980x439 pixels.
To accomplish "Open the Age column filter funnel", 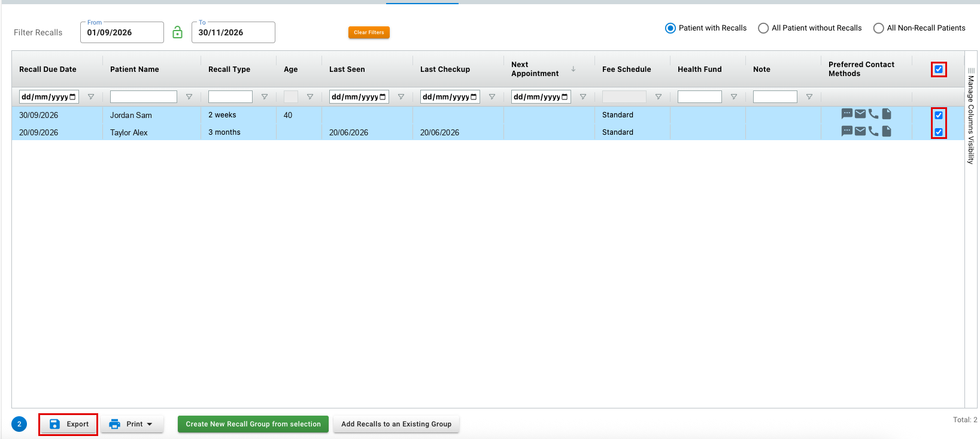I will click(310, 96).
